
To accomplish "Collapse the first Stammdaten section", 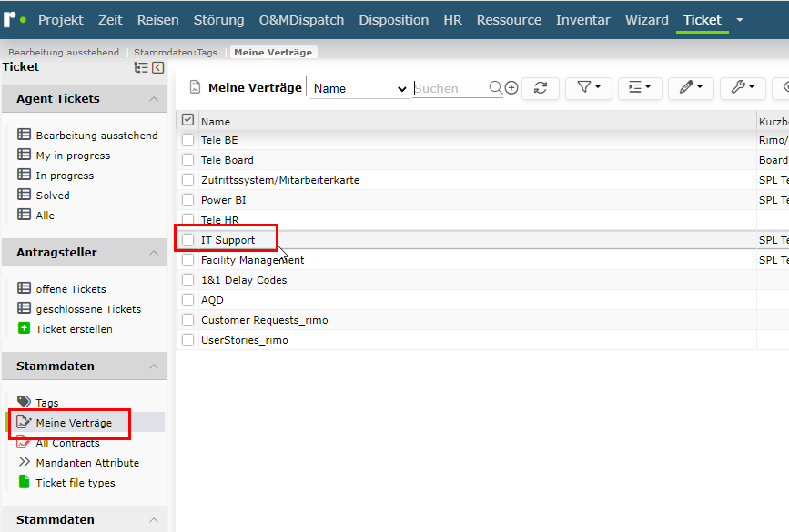I will 154,366.
